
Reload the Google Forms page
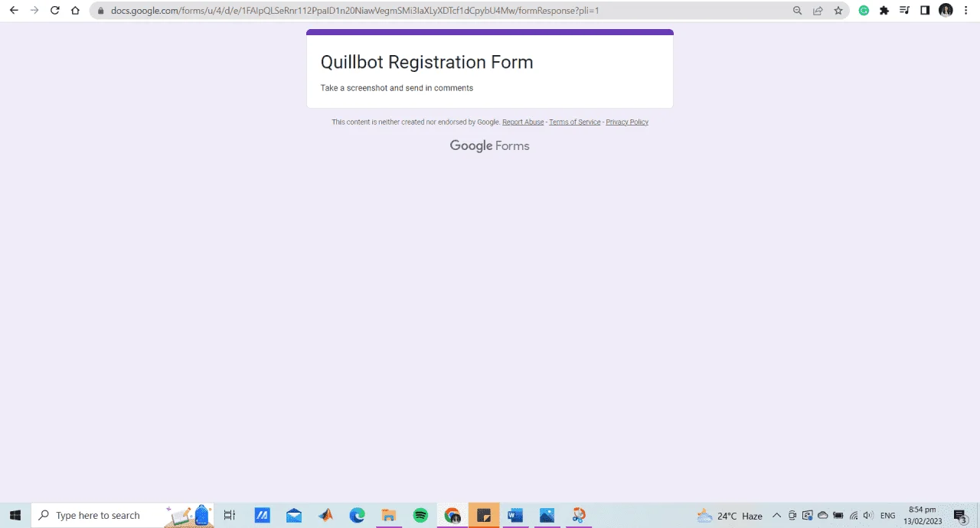click(x=54, y=11)
